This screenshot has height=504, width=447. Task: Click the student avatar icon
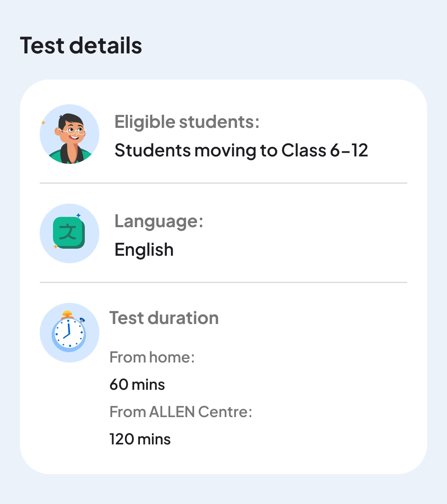tap(70, 134)
